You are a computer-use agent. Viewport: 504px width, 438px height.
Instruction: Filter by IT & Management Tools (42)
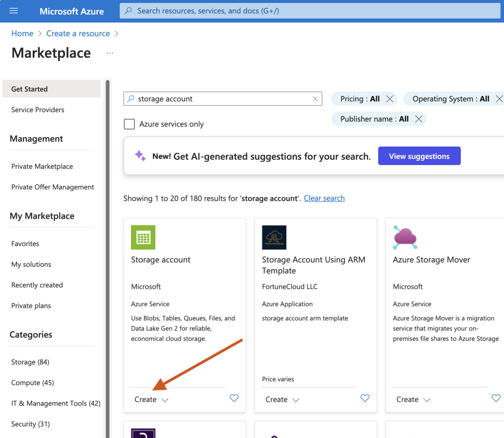[56, 403]
